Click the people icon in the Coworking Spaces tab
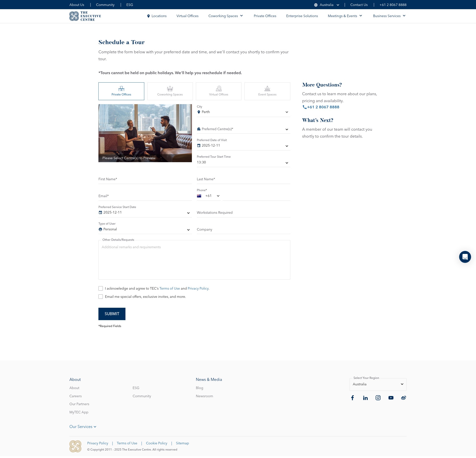 [x=170, y=89]
